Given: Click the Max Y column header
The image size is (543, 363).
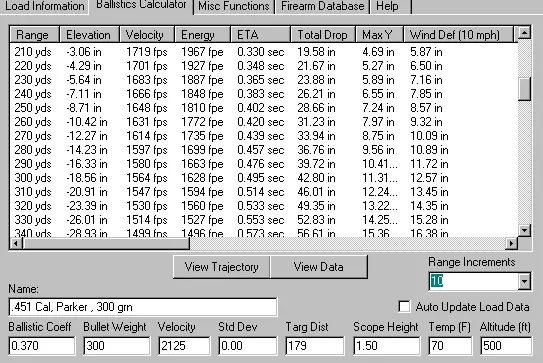Looking at the screenshot, I should pos(380,35).
